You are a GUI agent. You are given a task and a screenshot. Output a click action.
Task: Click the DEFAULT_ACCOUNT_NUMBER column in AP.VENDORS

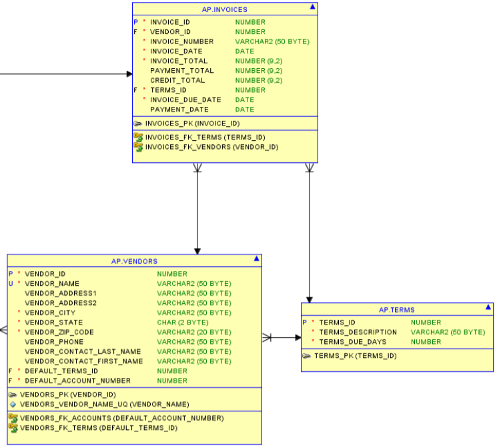(77, 381)
